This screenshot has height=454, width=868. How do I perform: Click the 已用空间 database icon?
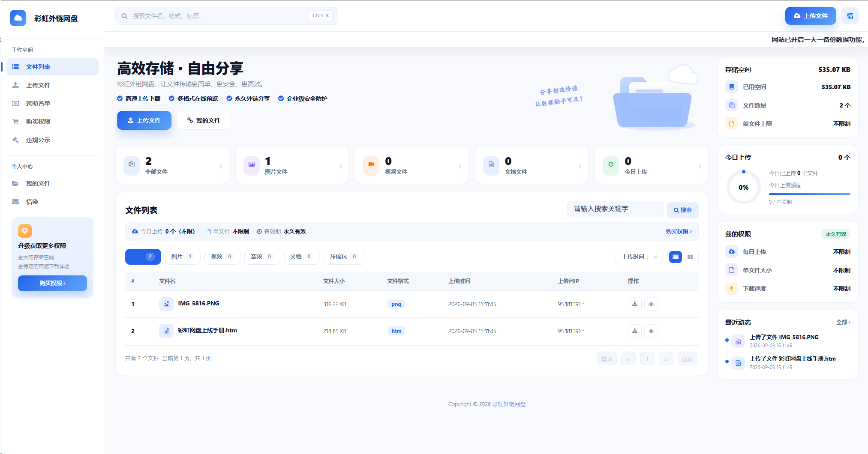click(x=732, y=87)
